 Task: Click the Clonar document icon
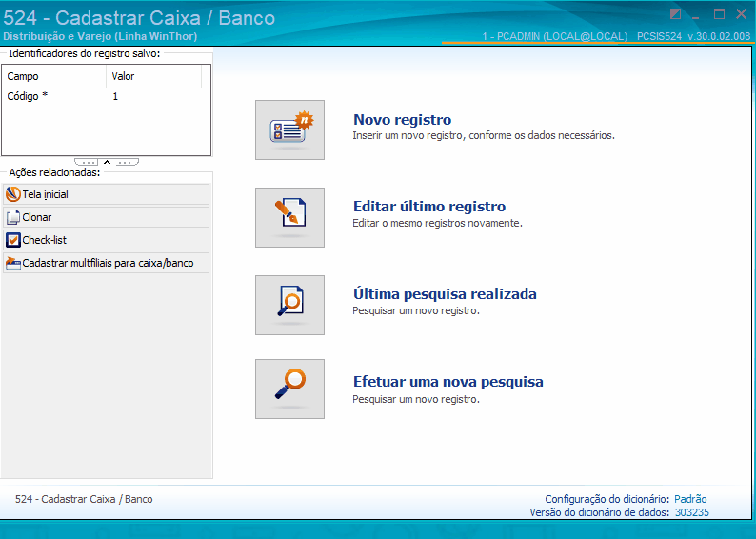[13, 217]
